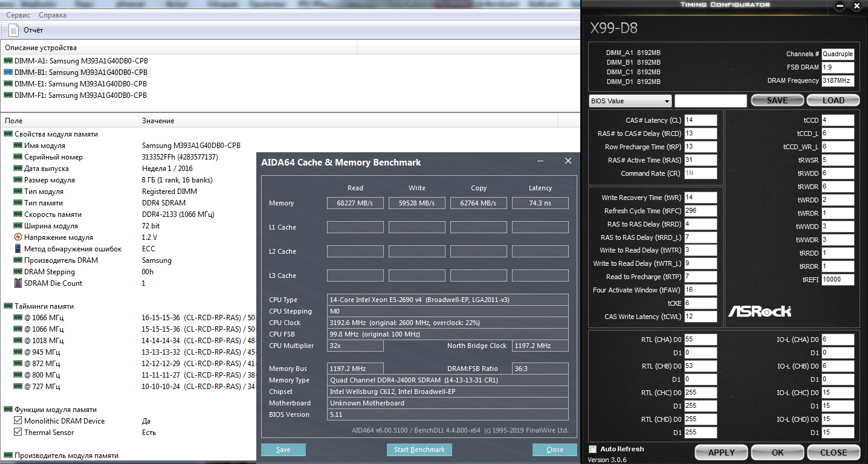The height and width of the screenshot is (464, 868).
Task: Click the APPLY button in Timing Configurator
Action: click(x=721, y=453)
